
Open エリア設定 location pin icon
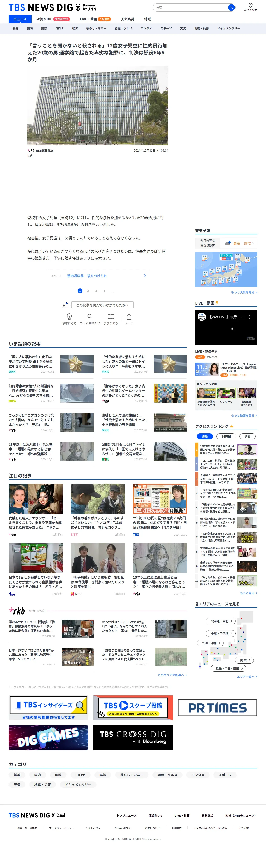(250, 5)
